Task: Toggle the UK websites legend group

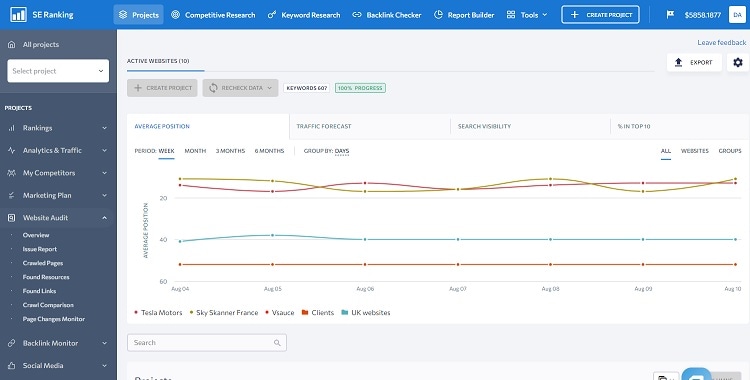Action: [x=366, y=313]
